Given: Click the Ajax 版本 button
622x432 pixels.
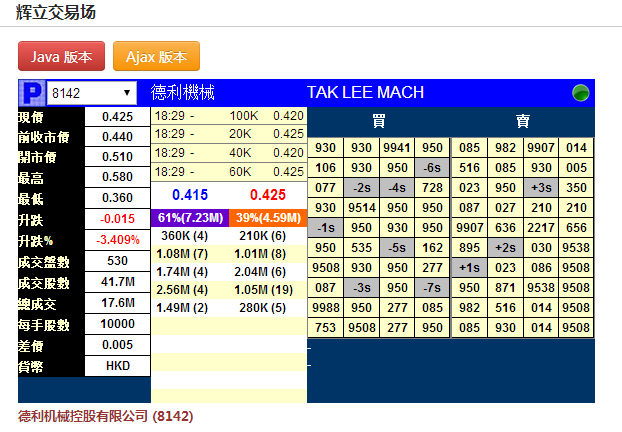Looking at the screenshot, I should pyautogui.click(x=156, y=56).
